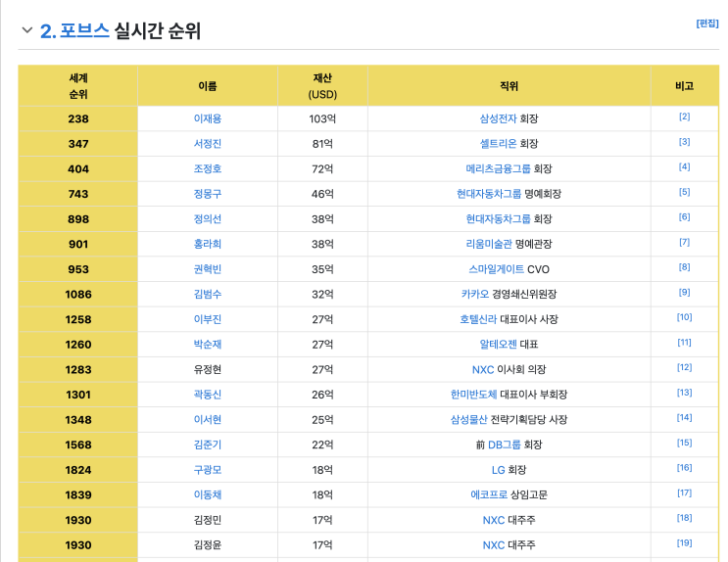Screen dimensions: 728x562
Task: Select the 103억 wealth value
Action: 322,118
